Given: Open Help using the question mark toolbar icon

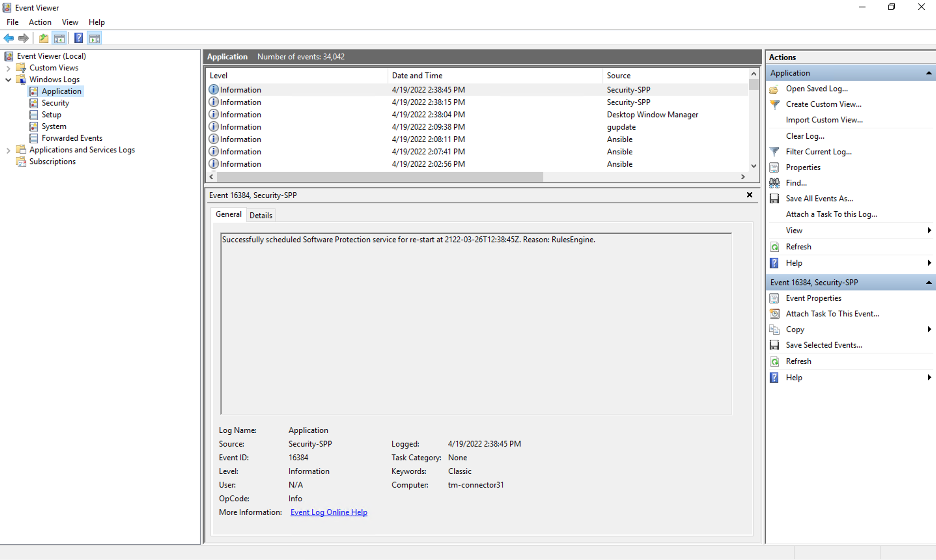Looking at the screenshot, I should (x=78, y=38).
